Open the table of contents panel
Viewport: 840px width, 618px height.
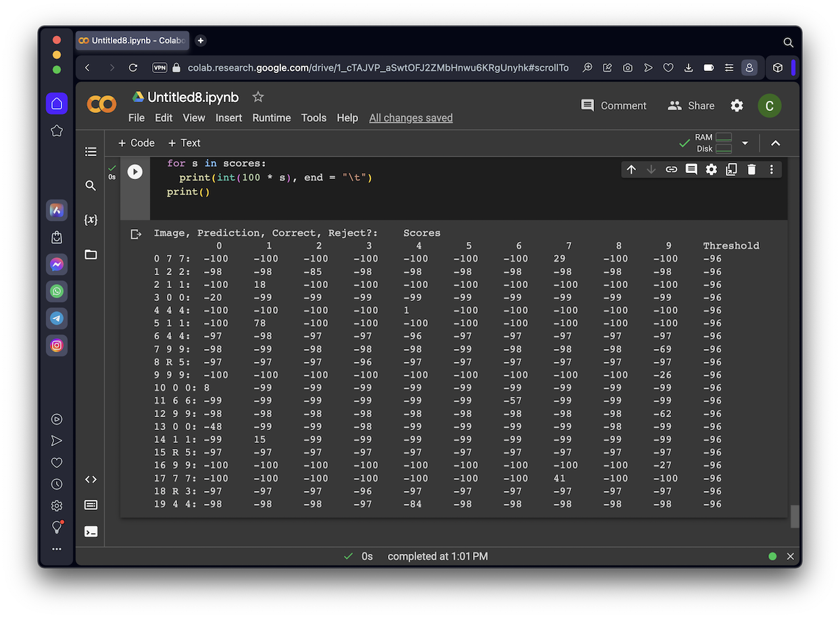pyautogui.click(x=91, y=151)
